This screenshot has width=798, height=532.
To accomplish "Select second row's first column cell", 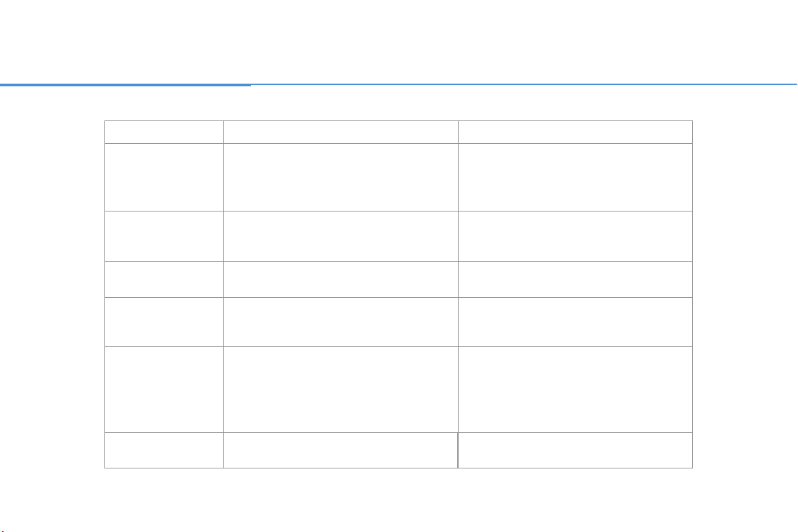I will pyautogui.click(x=164, y=177).
